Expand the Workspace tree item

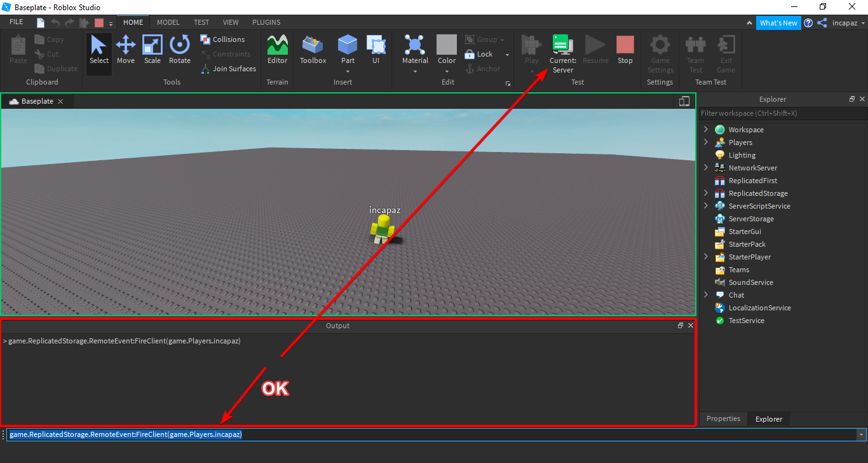coord(705,129)
